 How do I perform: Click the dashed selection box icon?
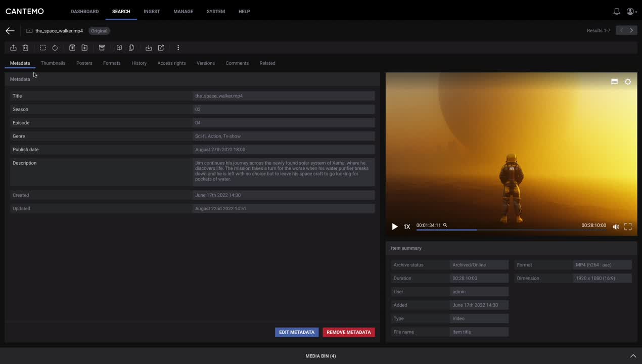coord(43,48)
